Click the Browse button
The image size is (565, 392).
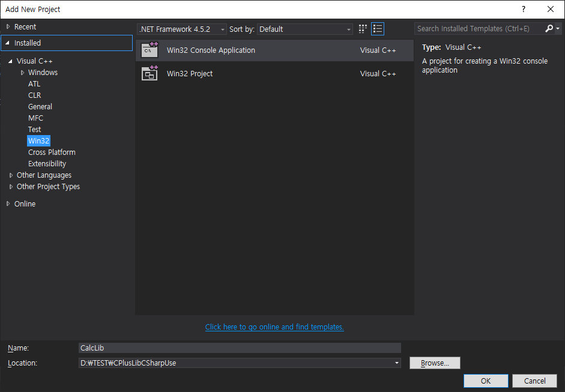click(435, 363)
